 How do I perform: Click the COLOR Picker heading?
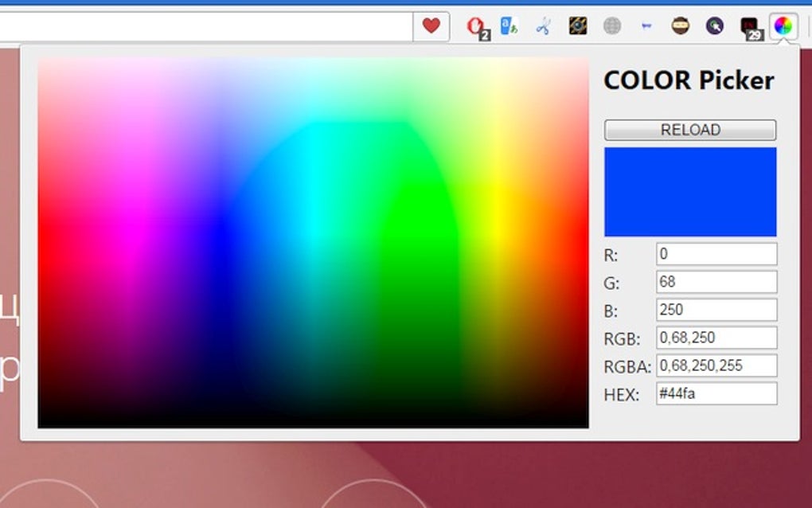point(689,80)
